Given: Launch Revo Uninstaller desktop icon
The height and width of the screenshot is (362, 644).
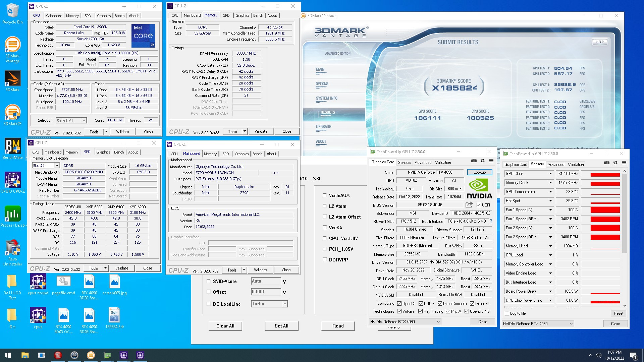Looking at the screenshot, I should click(12, 253).
